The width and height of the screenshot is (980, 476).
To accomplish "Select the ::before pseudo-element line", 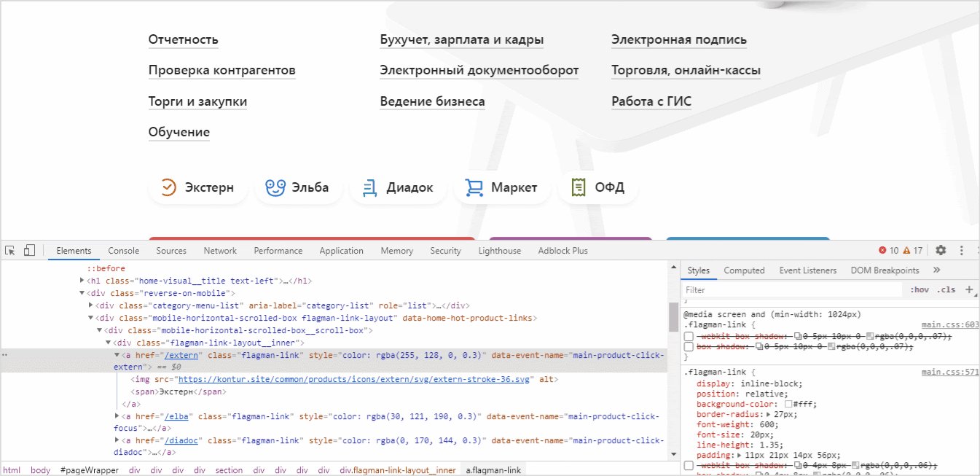I will point(106,268).
